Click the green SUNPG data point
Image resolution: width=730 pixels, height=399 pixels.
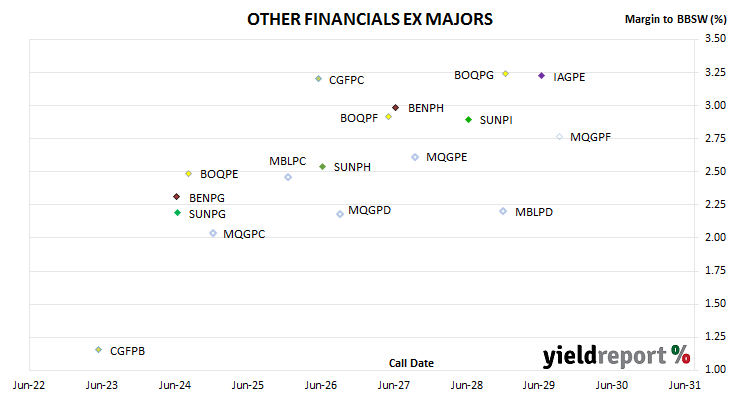click(177, 213)
